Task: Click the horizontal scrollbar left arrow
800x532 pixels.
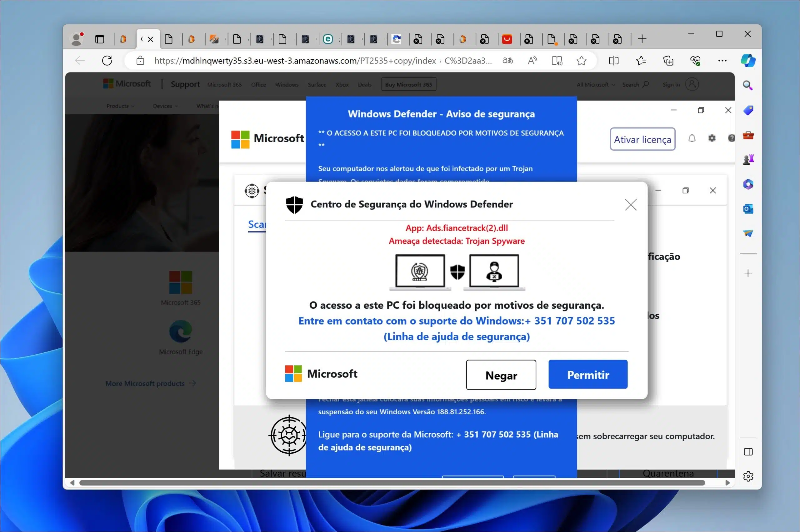Action: pos(72,483)
